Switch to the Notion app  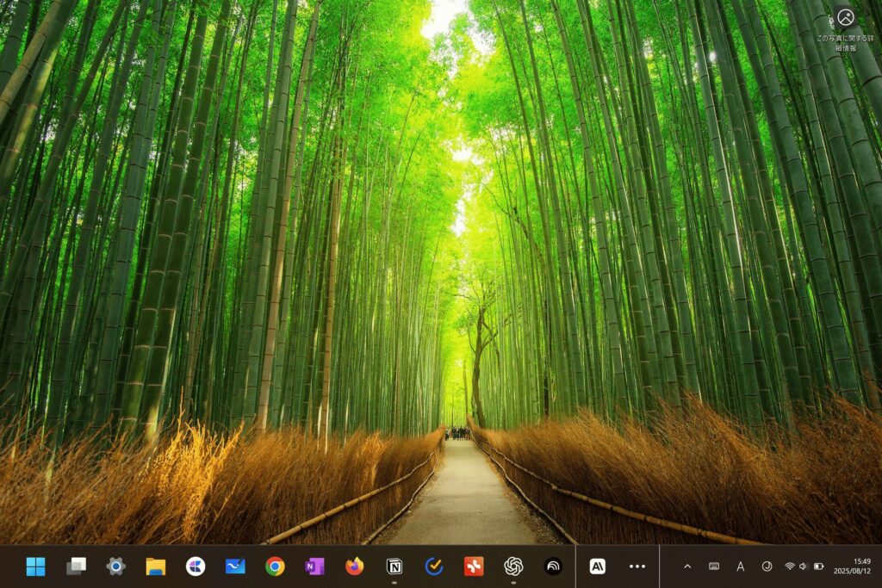pos(394,566)
